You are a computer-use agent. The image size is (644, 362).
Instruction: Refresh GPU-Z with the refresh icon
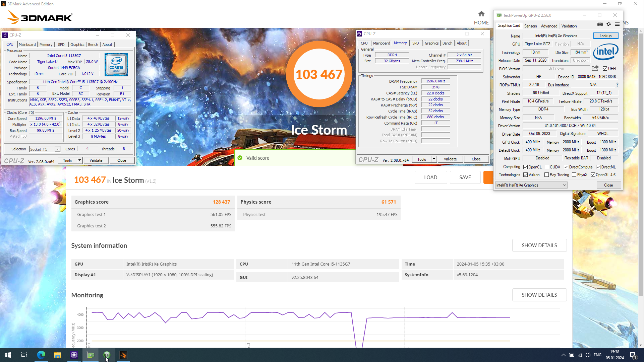608,24
